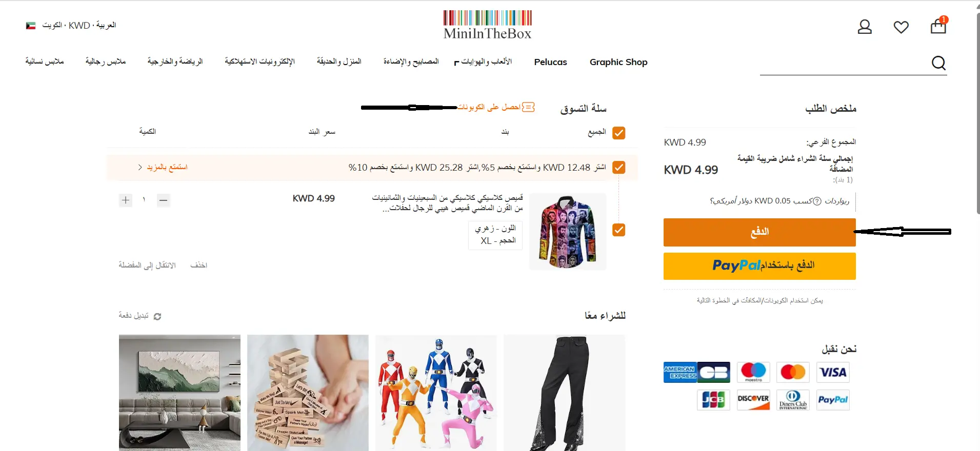
Task: Open the shopping bag cart icon
Action: (x=938, y=26)
